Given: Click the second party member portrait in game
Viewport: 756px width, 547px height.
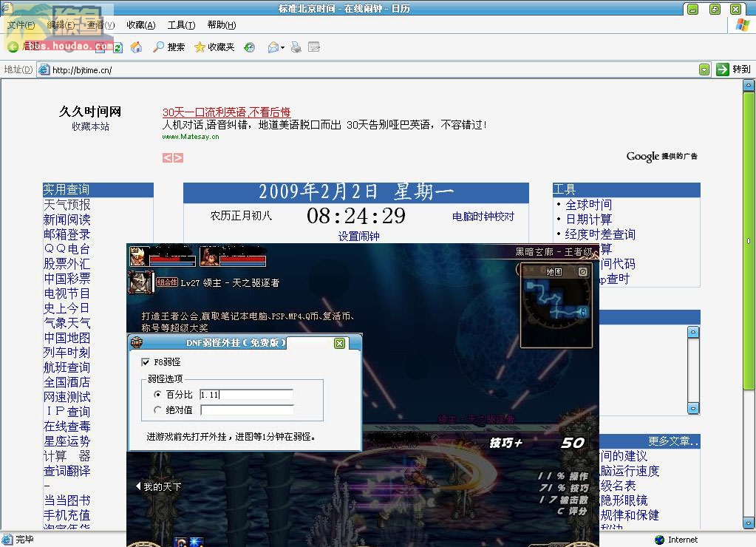Looking at the screenshot, I should (210, 256).
